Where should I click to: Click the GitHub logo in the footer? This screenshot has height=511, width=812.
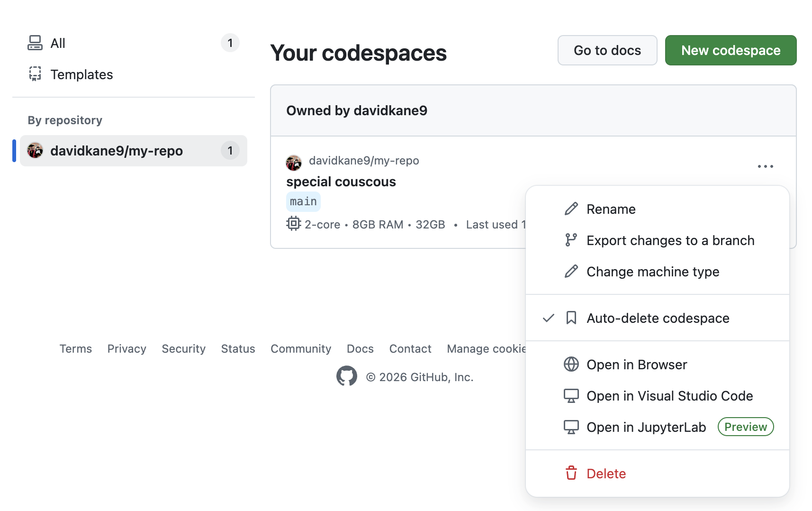346,376
